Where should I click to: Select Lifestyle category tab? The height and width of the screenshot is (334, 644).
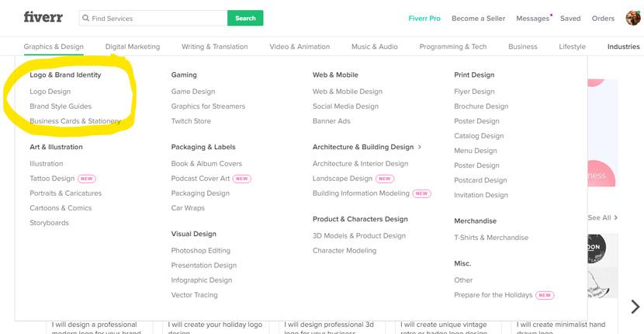(x=572, y=47)
